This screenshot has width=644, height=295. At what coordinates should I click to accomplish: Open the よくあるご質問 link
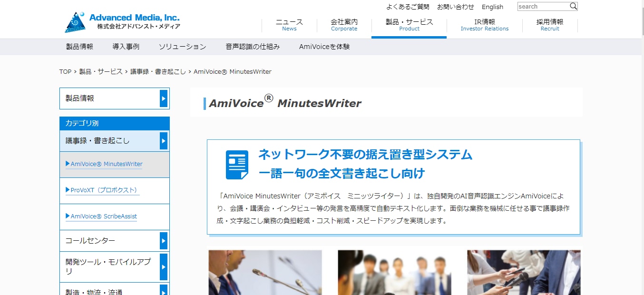click(x=408, y=7)
